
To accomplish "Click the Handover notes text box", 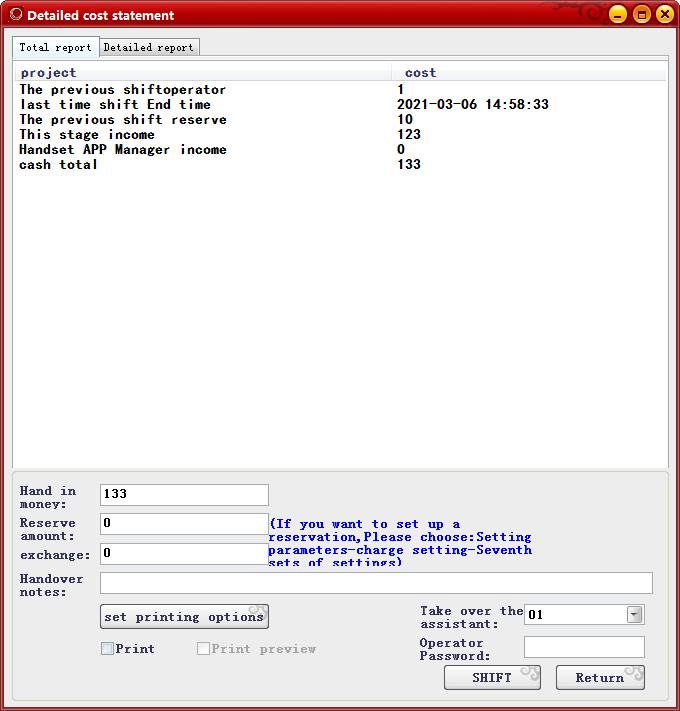I will coord(376,583).
